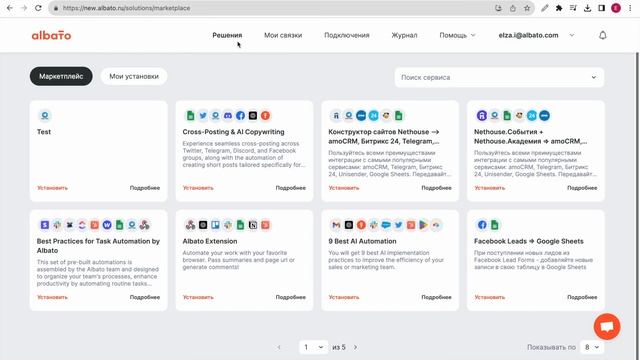Open the page number selector

tap(313, 347)
